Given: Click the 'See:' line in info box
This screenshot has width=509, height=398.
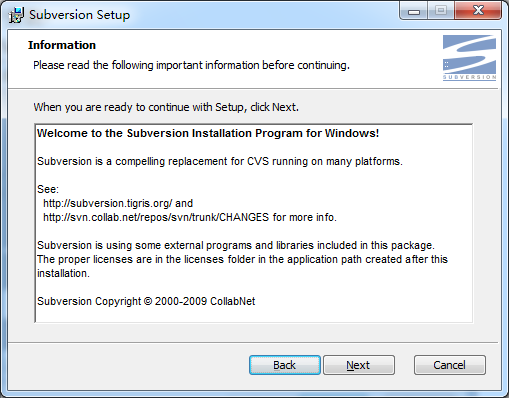Looking at the screenshot, I should click(x=48, y=189).
